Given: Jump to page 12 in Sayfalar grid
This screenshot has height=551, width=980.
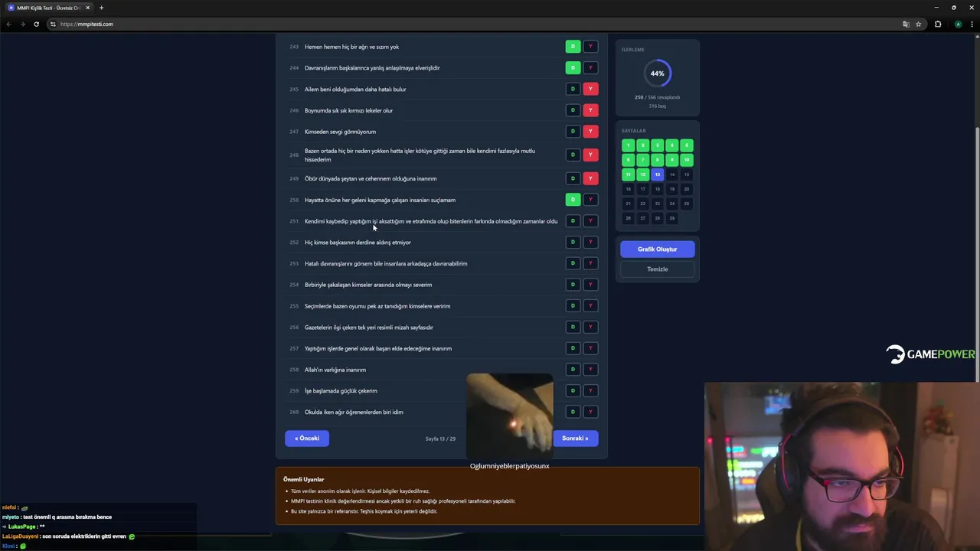Looking at the screenshot, I should pyautogui.click(x=642, y=174).
